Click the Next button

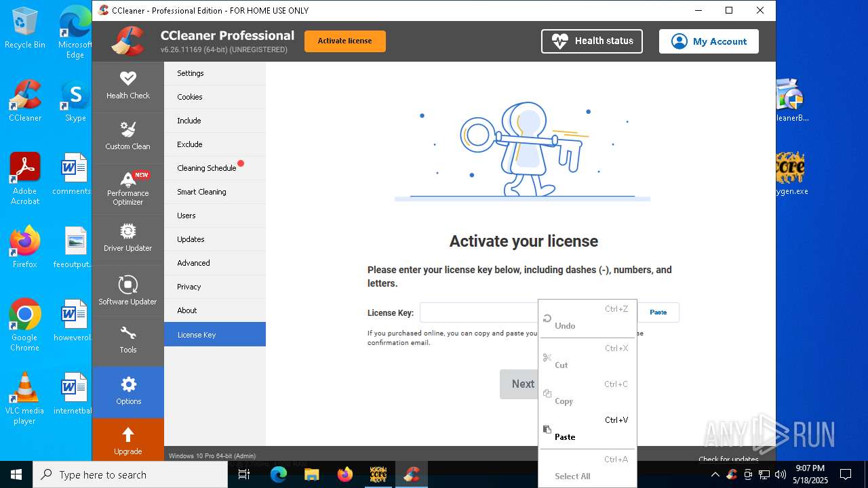click(521, 384)
